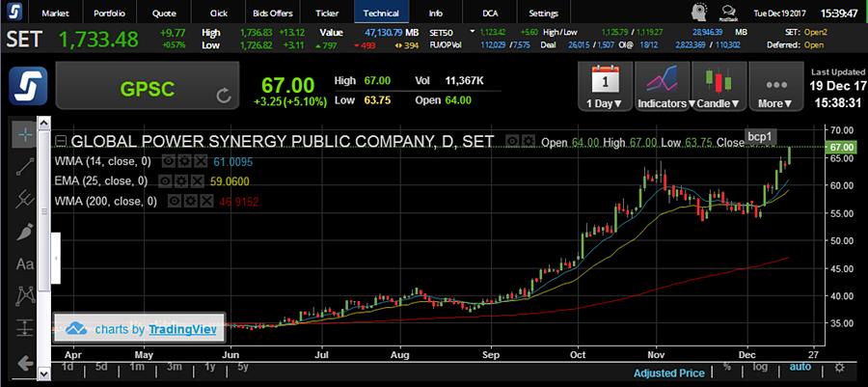Set chart range to 5y
868x387 pixels.
point(242,367)
